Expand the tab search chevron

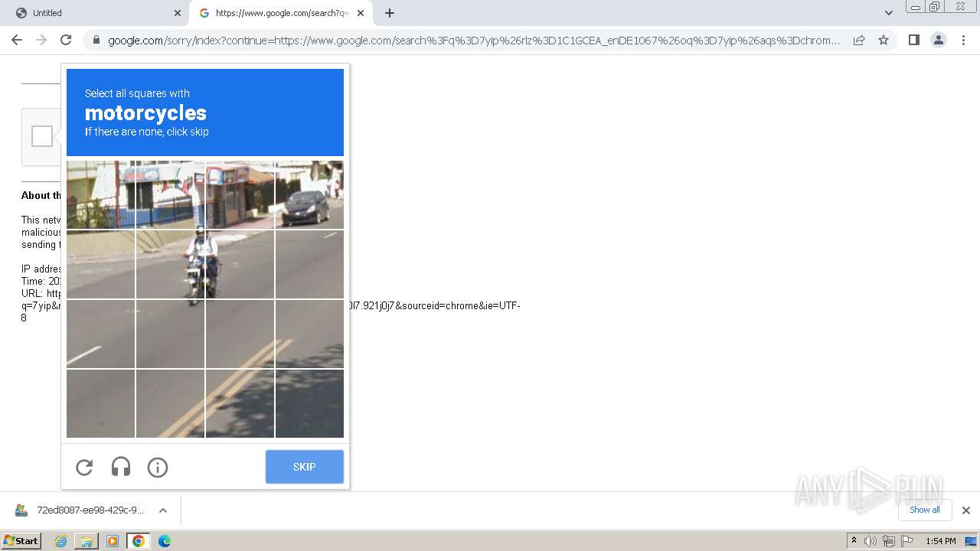888,13
